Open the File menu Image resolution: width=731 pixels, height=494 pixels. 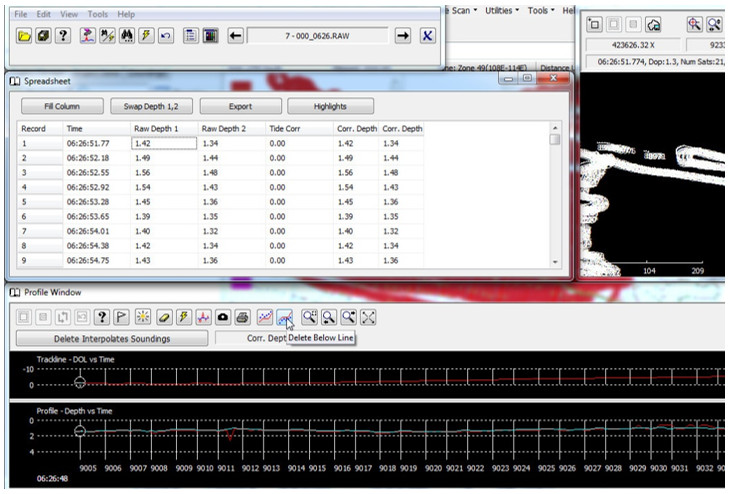pos(21,14)
